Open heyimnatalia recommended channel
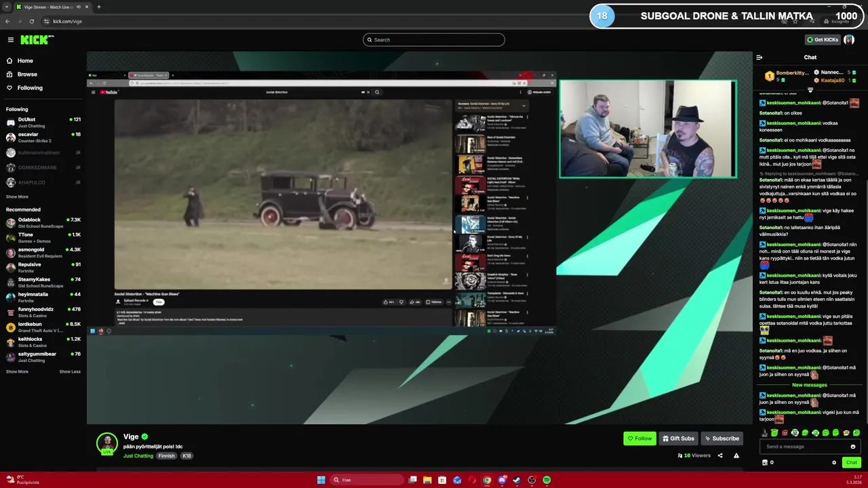The width and height of the screenshot is (868, 488). pos(43,298)
